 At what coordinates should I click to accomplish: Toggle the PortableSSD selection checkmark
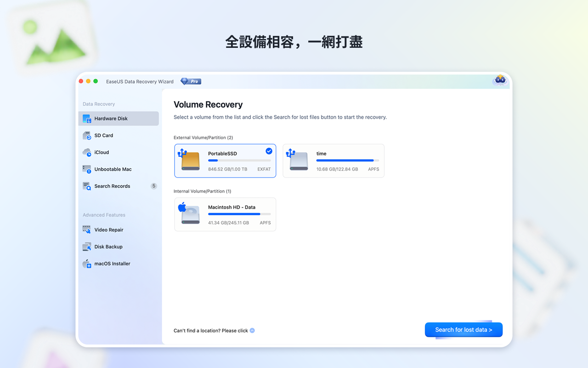pyautogui.click(x=269, y=151)
